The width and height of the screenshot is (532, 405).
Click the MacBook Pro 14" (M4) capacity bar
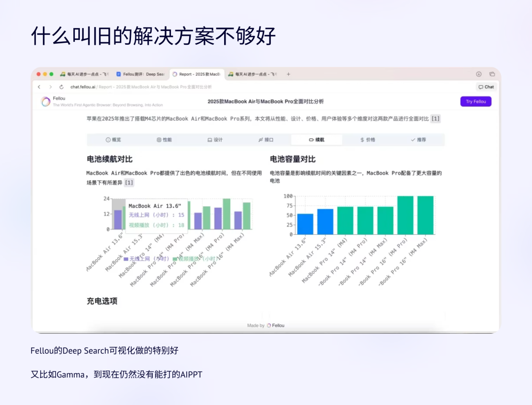345,220
